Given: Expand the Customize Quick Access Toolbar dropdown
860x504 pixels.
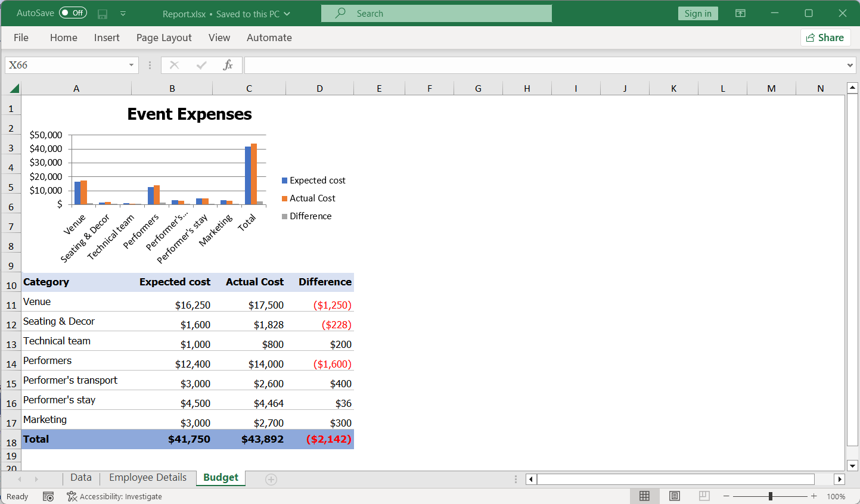Looking at the screenshot, I should (123, 13).
